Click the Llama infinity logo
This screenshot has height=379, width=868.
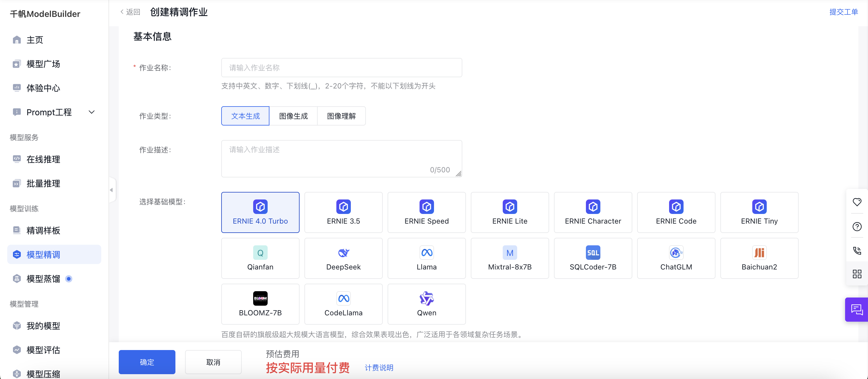(426, 253)
